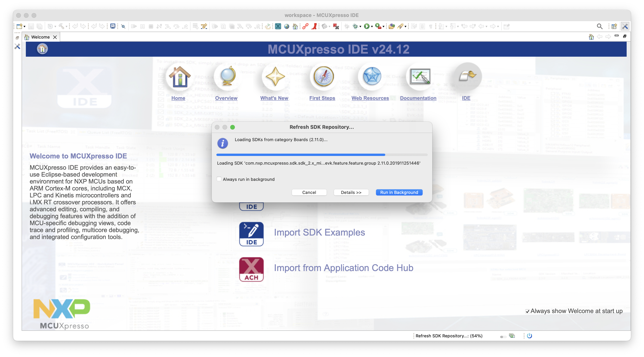644x357 pixels.
Task: Click the blue power icon in status bar
Action: (x=529, y=336)
